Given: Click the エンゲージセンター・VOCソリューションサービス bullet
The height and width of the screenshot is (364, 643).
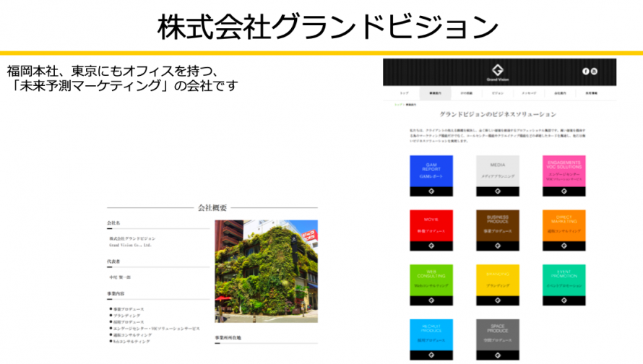Looking at the screenshot, I should 156,329.
